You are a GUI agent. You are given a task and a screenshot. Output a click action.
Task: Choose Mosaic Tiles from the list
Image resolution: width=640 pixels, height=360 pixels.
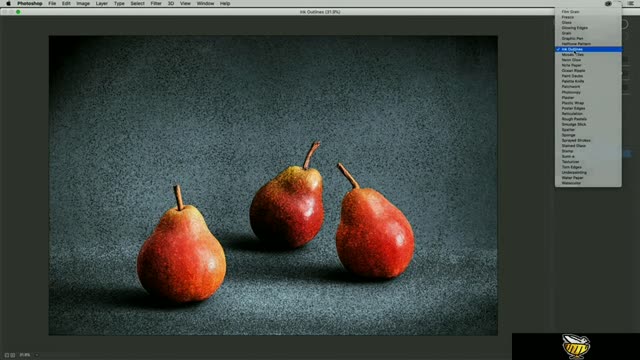(588, 55)
